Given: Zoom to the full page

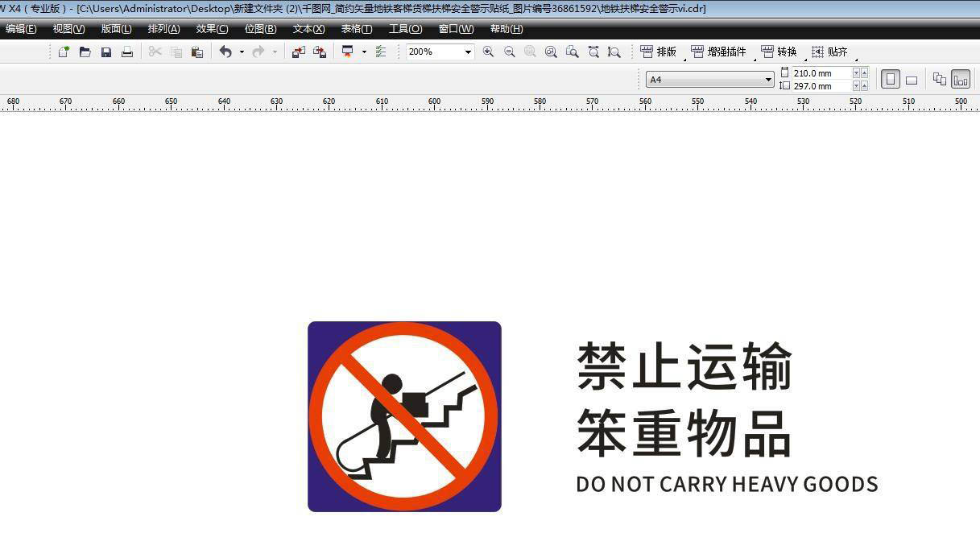Looking at the screenshot, I should (572, 52).
